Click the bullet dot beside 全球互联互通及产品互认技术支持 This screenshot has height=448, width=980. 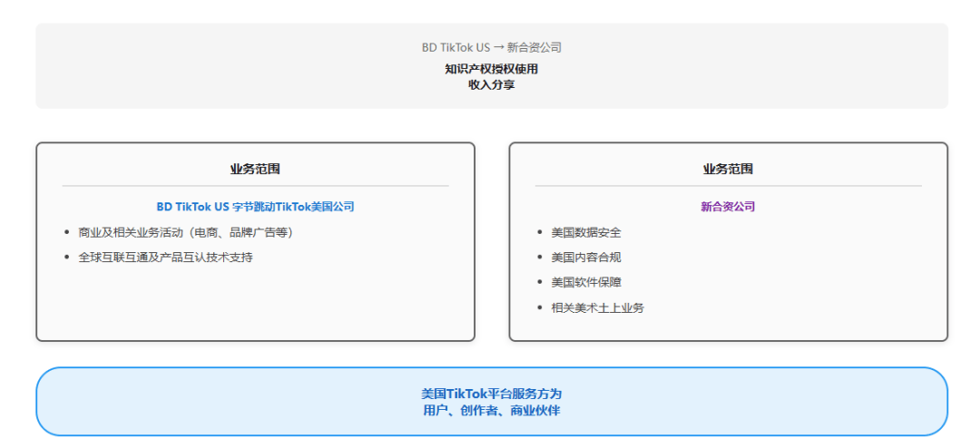(67, 258)
